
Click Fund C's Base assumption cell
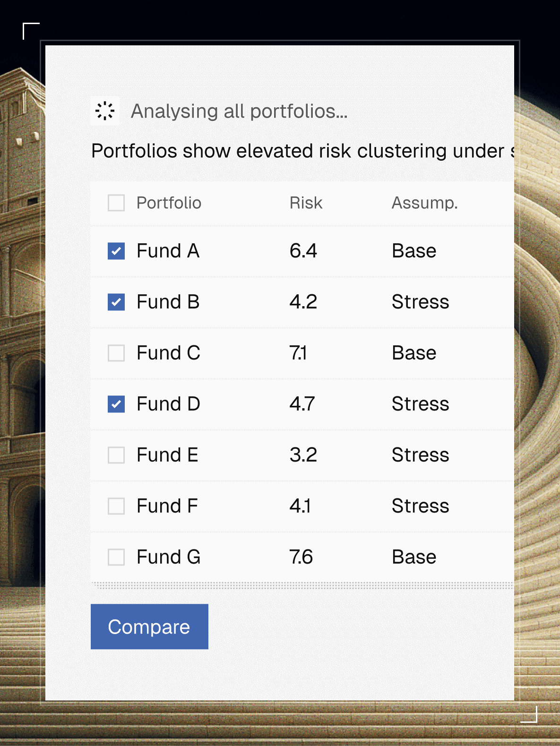[414, 353]
